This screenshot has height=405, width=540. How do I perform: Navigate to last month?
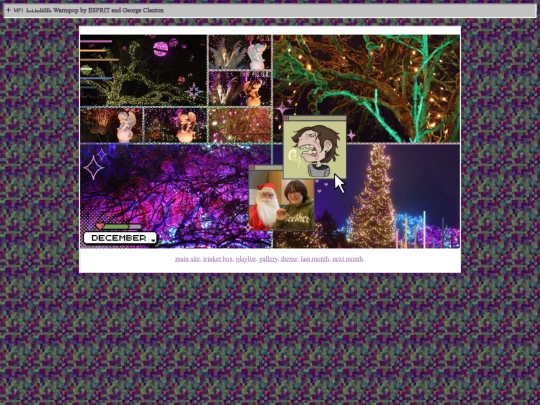tap(314, 259)
